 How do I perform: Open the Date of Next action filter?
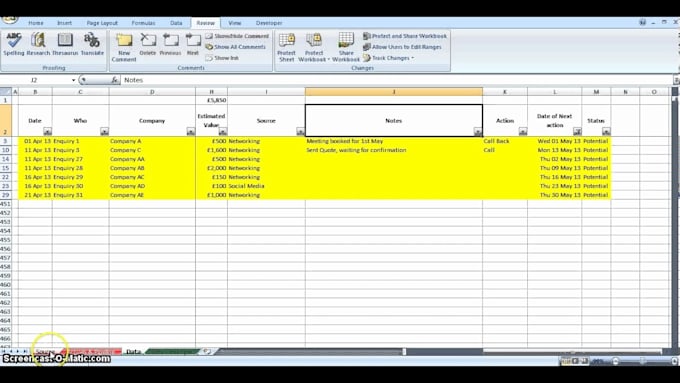[x=577, y=131]
